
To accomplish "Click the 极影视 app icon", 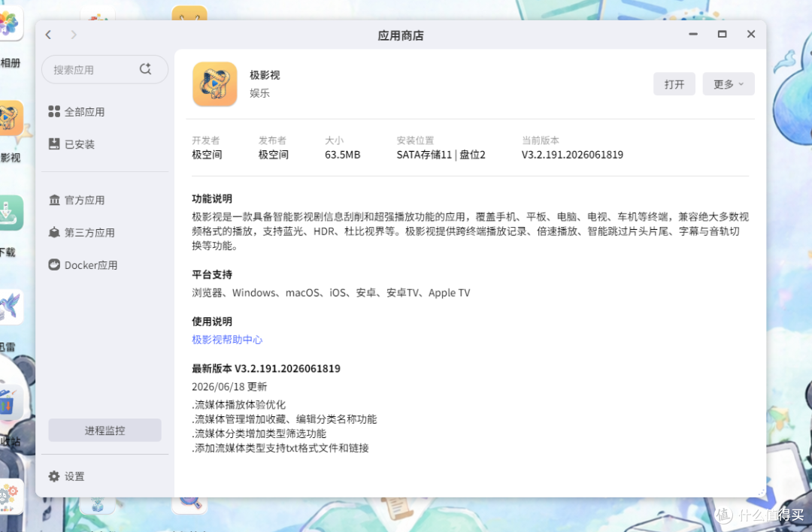I will [x=215, y=84].
